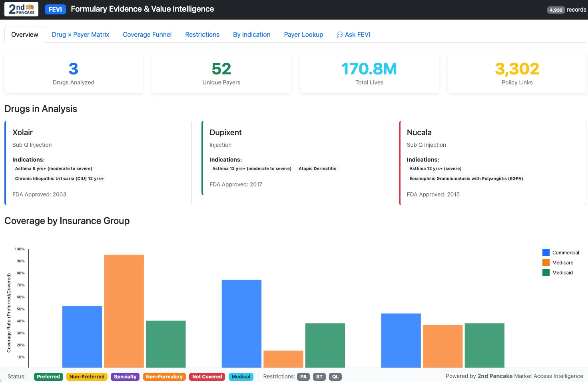Click the 2nd Pancake logo
The width and height of the screenshot is (588, 382).
point(21,9)
